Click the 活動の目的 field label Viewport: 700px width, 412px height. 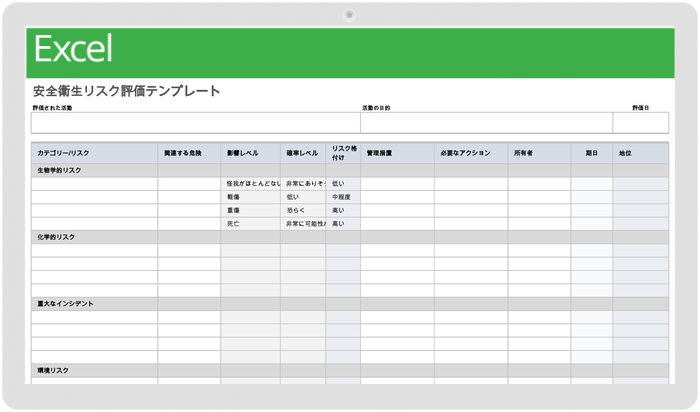pyautogui.click(x=376, y=108)
